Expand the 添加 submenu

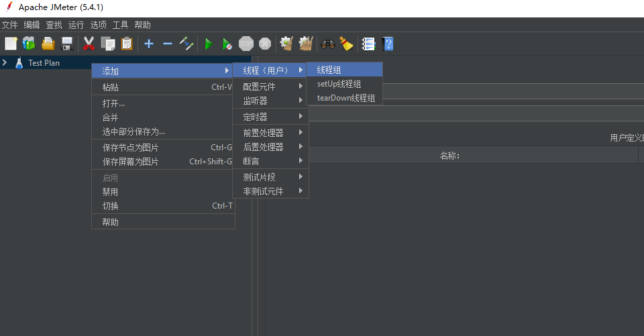[162, 70]
